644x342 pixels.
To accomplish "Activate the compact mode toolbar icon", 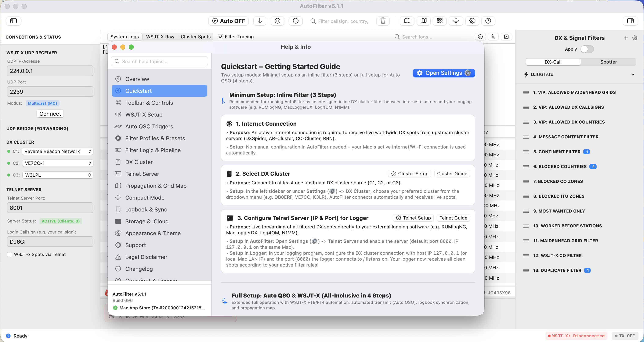I will click(456, 21).
